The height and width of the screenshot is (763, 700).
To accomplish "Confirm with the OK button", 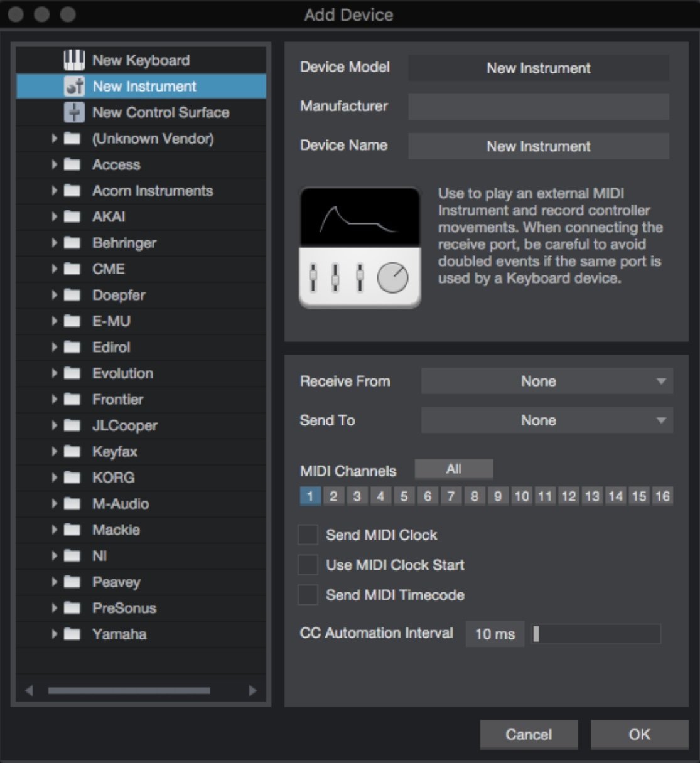I will 640,734.
